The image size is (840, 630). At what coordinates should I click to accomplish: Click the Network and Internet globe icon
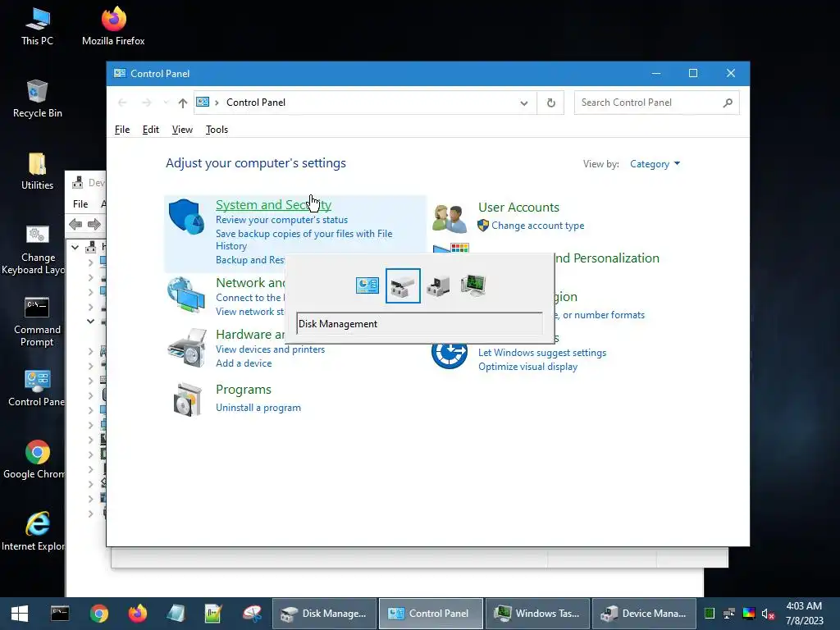point(186,294)
